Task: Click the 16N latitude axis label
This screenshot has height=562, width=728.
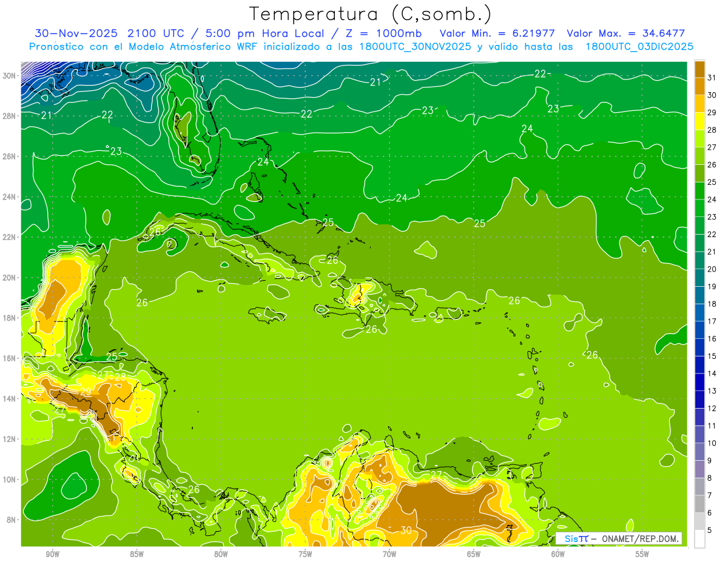Action: click(10, 358)
